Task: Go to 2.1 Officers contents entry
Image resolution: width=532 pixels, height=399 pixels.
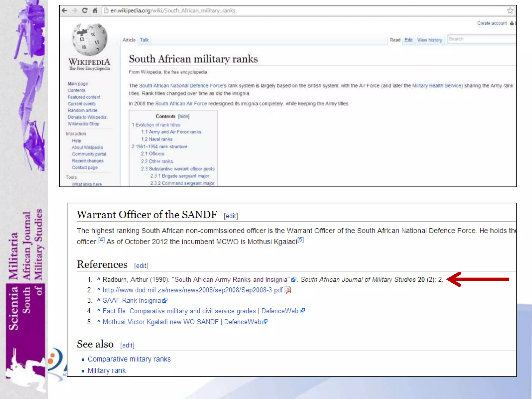Action: point(153,154)
